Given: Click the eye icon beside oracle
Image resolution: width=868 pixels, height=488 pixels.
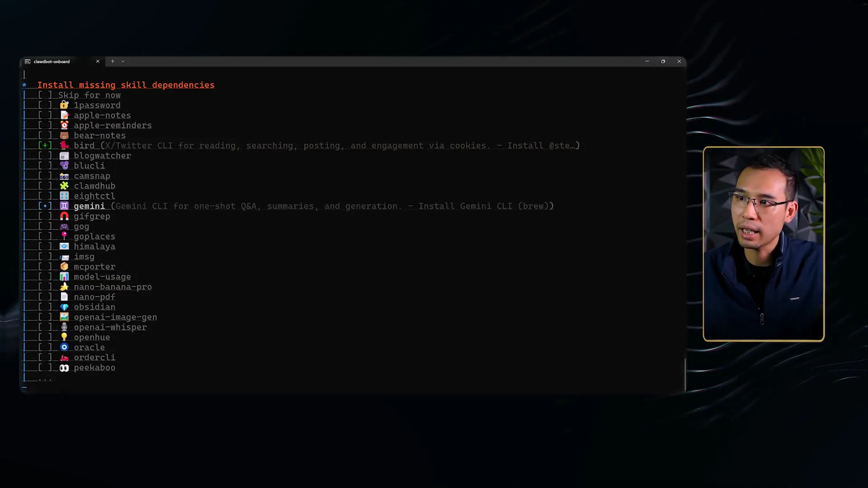Looking at the screenshot, I should [x=64, y=347].
